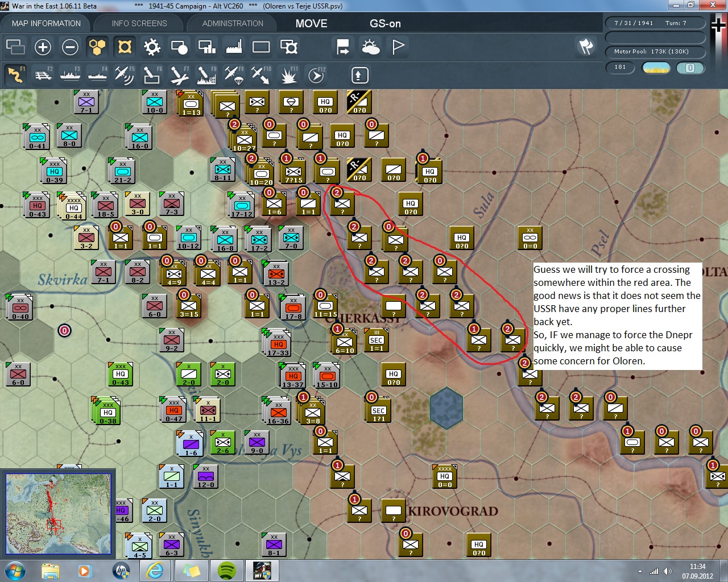The width and height of the screenshot is (728, 582).
Task: Toggle the highlighted square unit-frame button
Action: tap(125, 47)
